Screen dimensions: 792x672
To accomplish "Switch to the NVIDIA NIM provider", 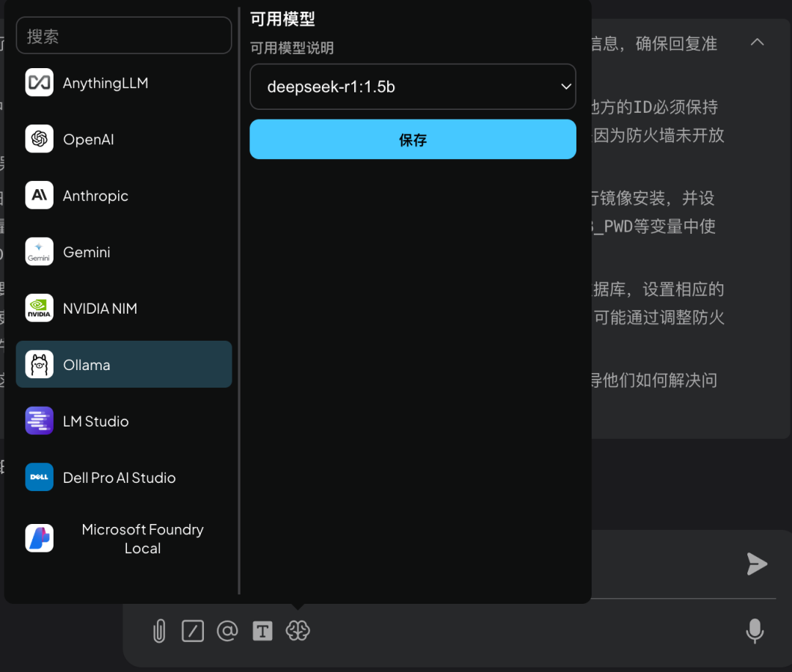I will point(124,309).
